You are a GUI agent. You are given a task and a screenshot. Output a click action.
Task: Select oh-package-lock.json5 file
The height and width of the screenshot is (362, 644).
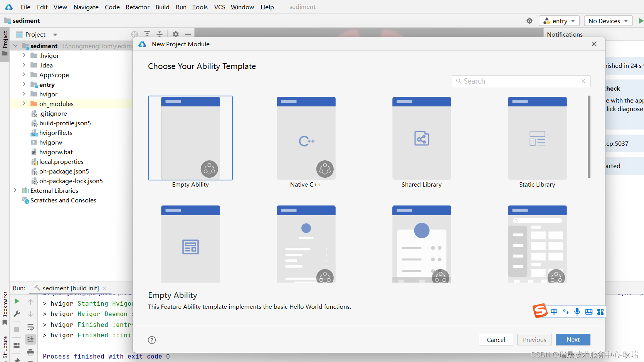(71, 181)
